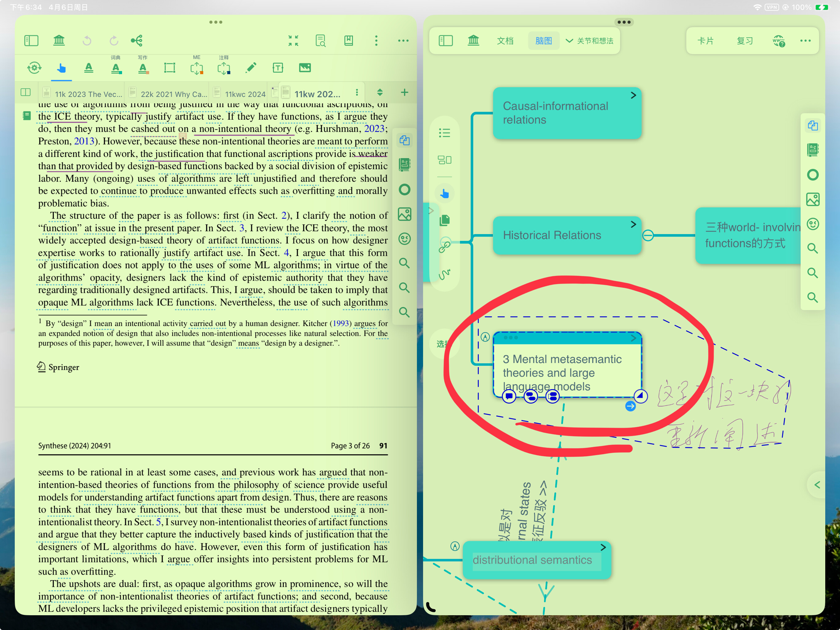The width and height of the screenshot is (840, 630).
Task: Switch to the 文档 tab
Action: tap(505, 41)
